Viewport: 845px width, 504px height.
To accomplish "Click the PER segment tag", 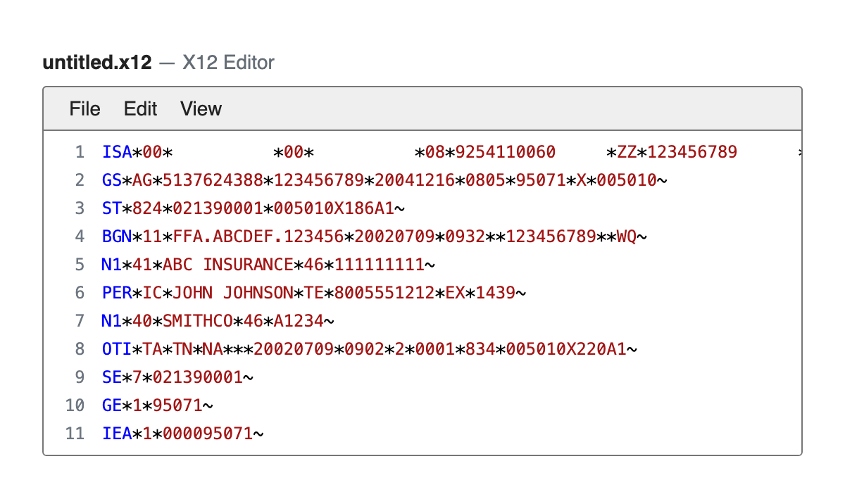I will pos(117,293).
